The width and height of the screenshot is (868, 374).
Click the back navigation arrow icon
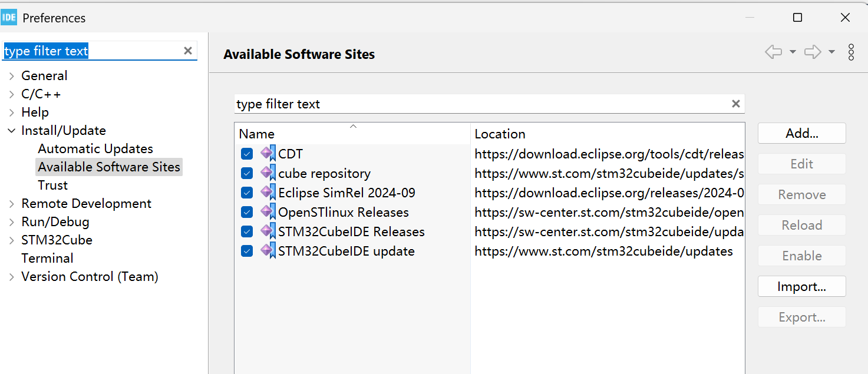[773, 52]
